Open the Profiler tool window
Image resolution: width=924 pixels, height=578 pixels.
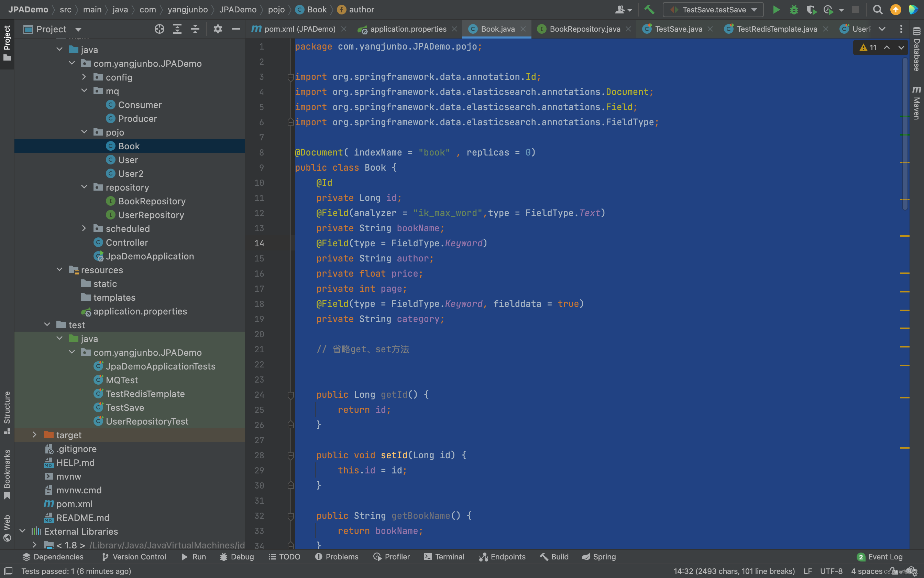click(x=392, y=557)
